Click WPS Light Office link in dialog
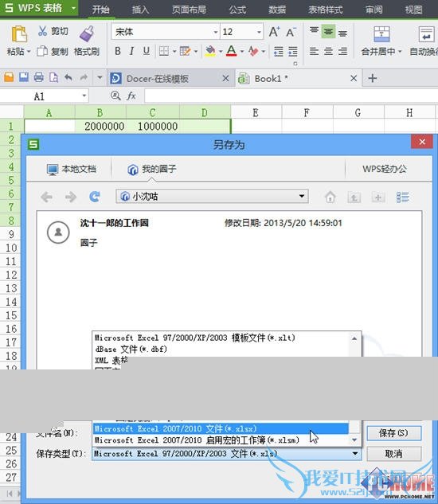This screenshot has width=438, height=504. coord(385,169)
